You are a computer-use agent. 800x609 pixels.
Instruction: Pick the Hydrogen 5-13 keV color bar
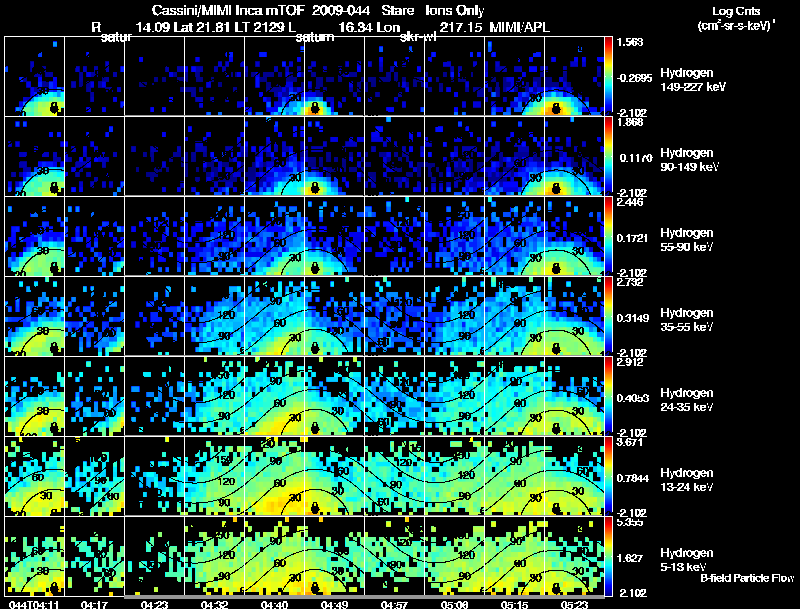point(608,556)
